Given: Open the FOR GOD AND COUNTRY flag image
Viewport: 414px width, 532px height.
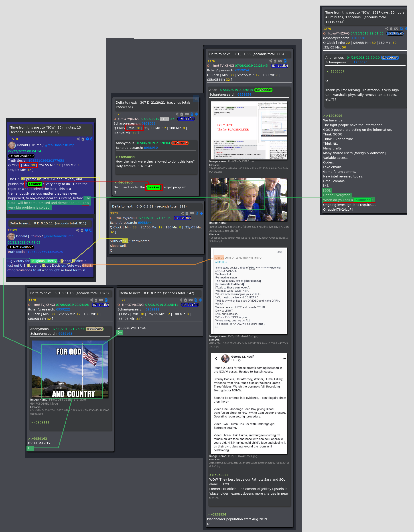Looking at the screenshot, I should coord(71,369).
